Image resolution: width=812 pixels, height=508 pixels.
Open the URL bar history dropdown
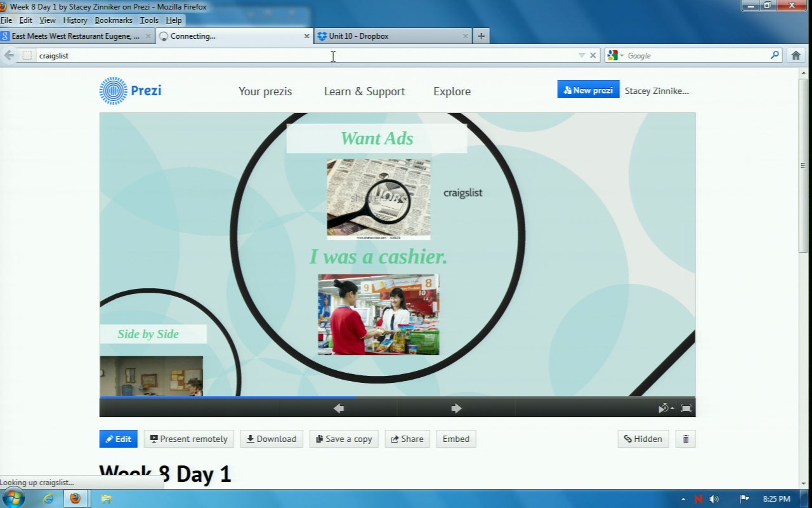click(x=582, y=55)
